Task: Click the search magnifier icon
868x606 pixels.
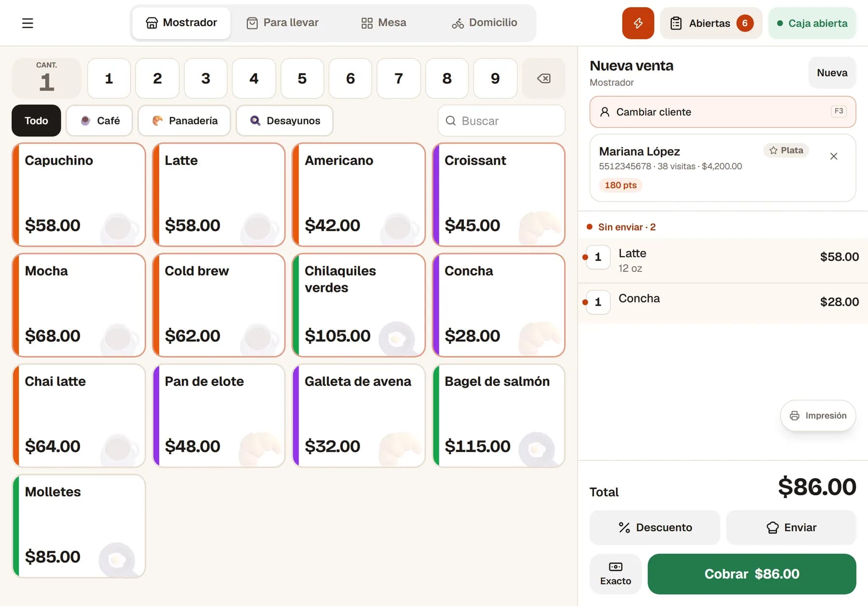Action: tap(450, 121)
